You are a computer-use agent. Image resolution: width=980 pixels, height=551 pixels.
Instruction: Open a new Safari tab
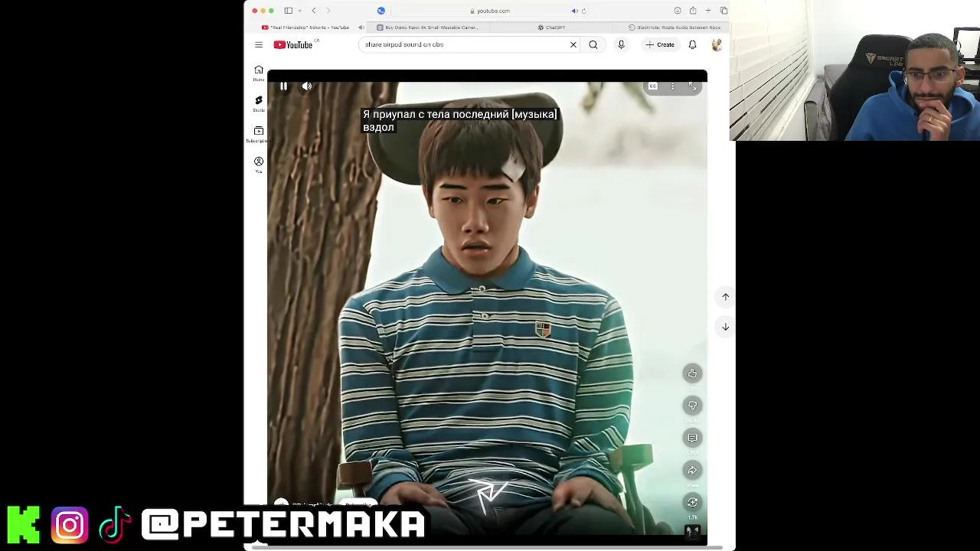click(x=708, y=11)
